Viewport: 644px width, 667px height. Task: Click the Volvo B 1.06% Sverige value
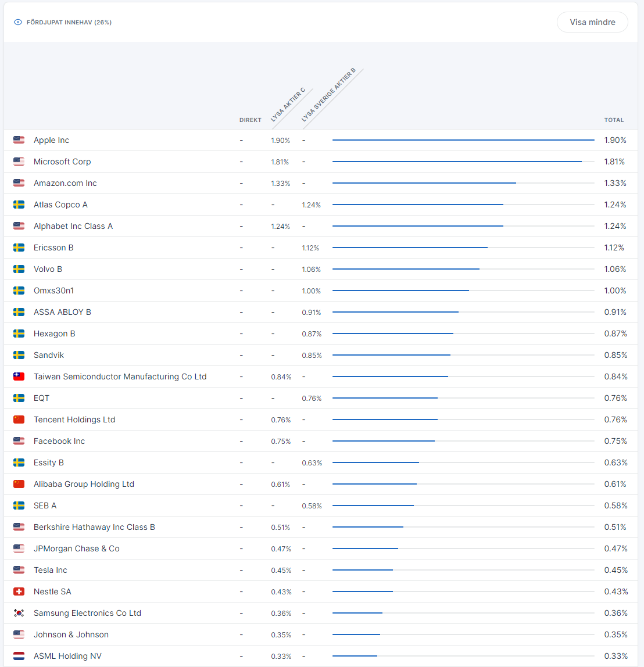click(x=311, y=270)
